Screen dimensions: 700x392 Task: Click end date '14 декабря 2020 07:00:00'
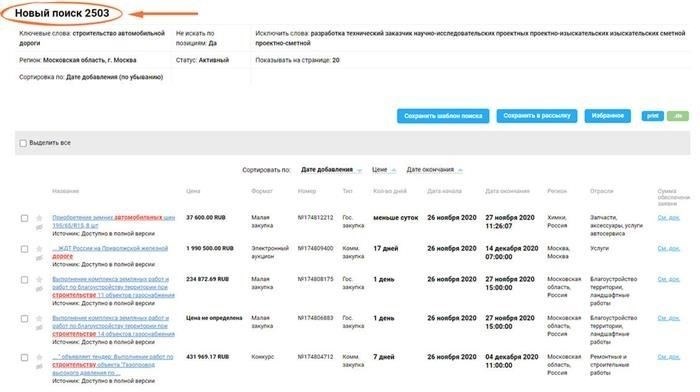pos(512,253)
